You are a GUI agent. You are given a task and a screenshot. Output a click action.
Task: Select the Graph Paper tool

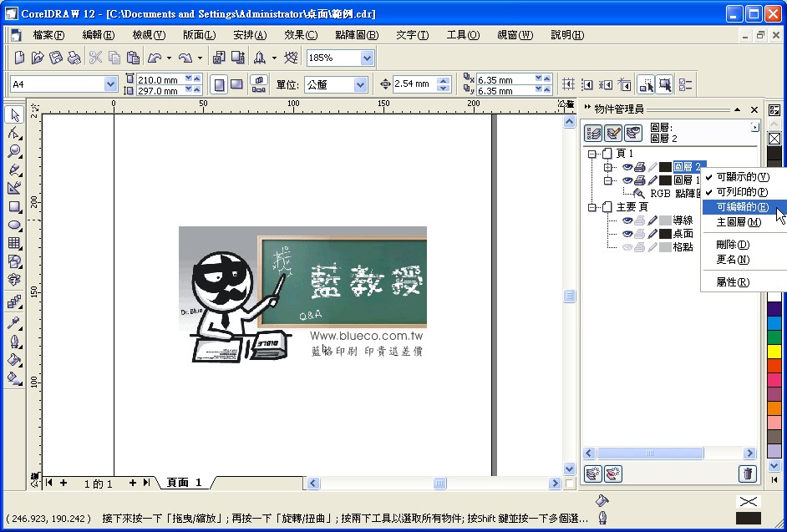tap(14, 243)
